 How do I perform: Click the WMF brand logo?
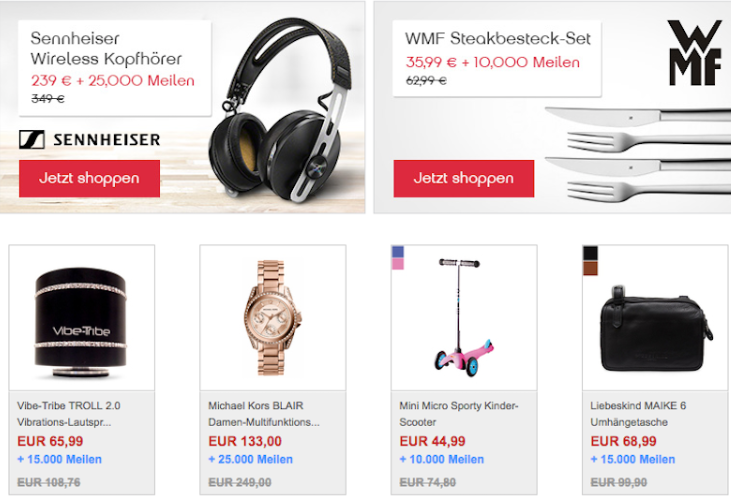[695, 53]
